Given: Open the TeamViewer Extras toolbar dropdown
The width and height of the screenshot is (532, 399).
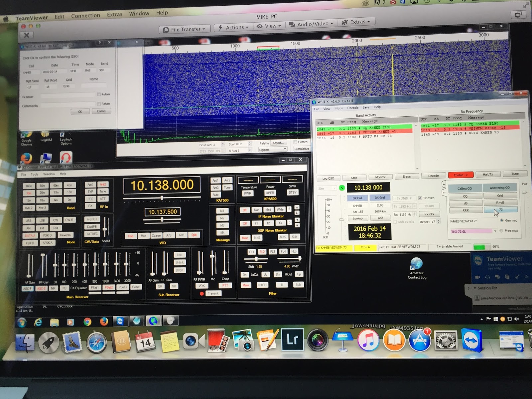Looking at the screenshot, I should point(356,22).
